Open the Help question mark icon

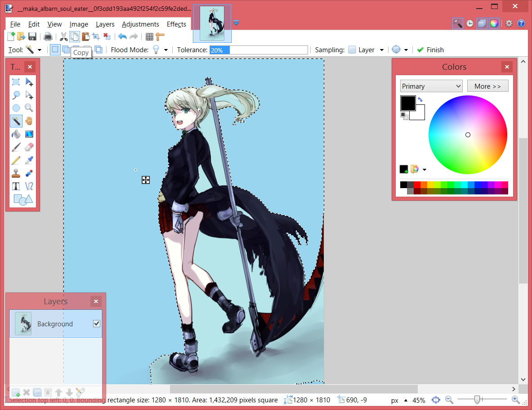tap(521, 23)
